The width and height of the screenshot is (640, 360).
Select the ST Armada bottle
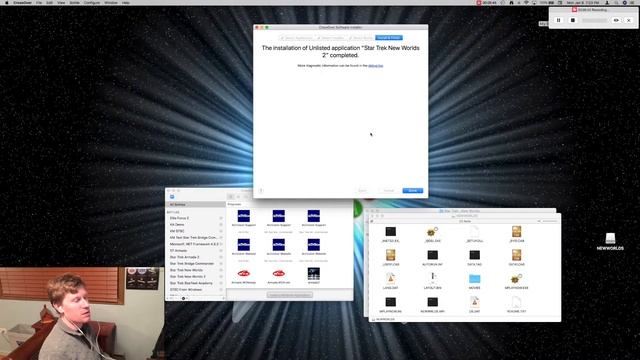(x=196, y=251)
